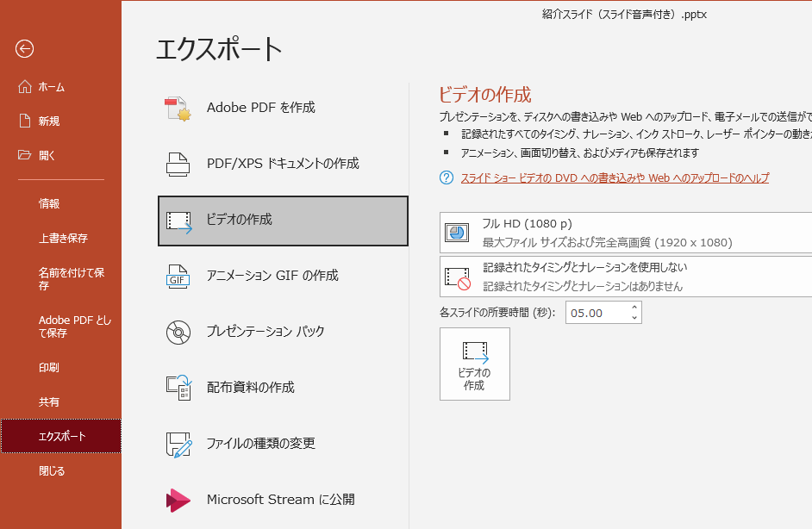Click the slide duration seconds input field
The image size is (812, 529).
pos(597,313)
